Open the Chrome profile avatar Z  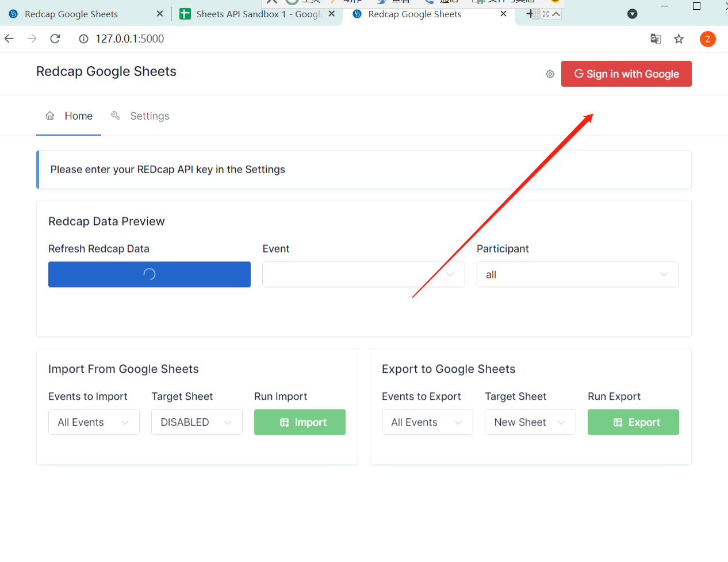pyautogui.click(x=708, y=39)
